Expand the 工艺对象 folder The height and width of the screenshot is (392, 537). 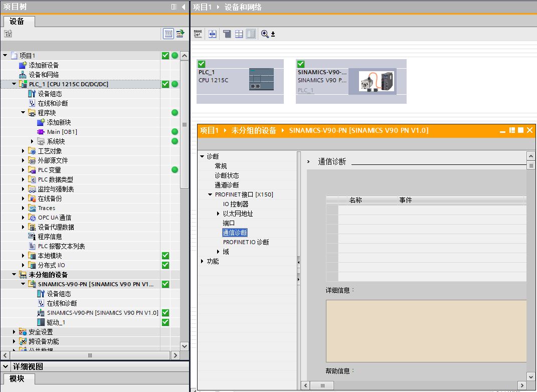pos(23,151)
